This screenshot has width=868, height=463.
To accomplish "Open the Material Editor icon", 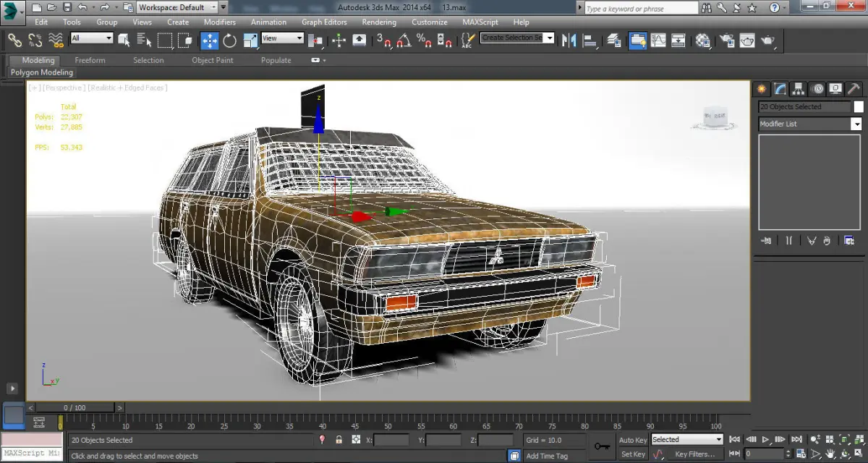I will point(702,41).
